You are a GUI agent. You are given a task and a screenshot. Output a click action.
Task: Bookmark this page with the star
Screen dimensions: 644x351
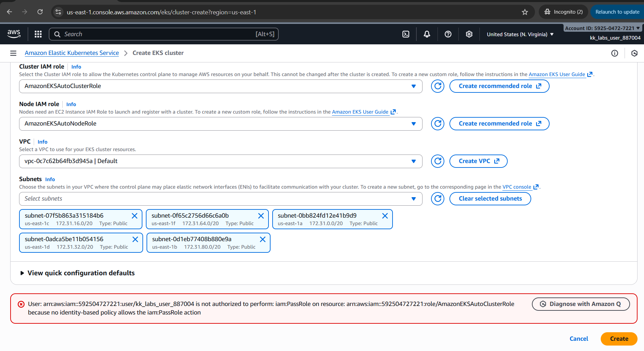(x=525, y=12)
